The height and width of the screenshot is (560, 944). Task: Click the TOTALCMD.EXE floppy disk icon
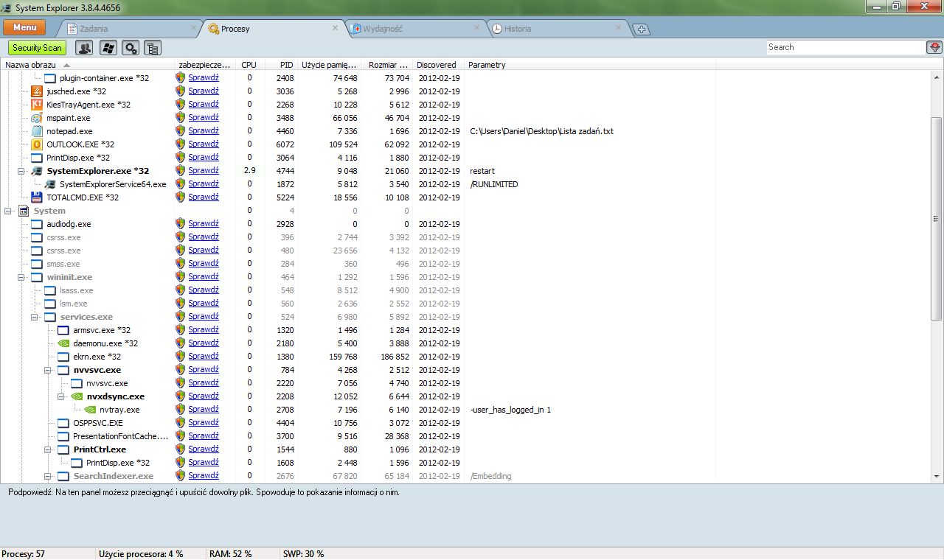pos(37,197)
